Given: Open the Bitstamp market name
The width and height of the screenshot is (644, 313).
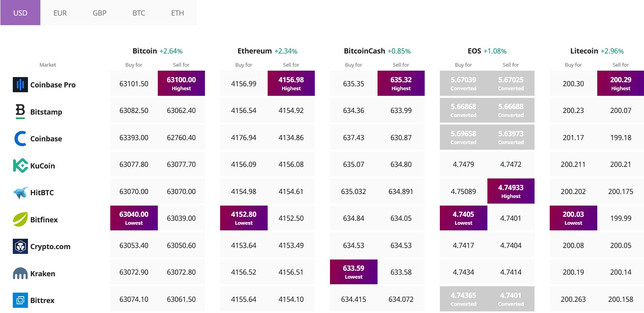Looking at the screenshot, I should click(x=46, y=112).
